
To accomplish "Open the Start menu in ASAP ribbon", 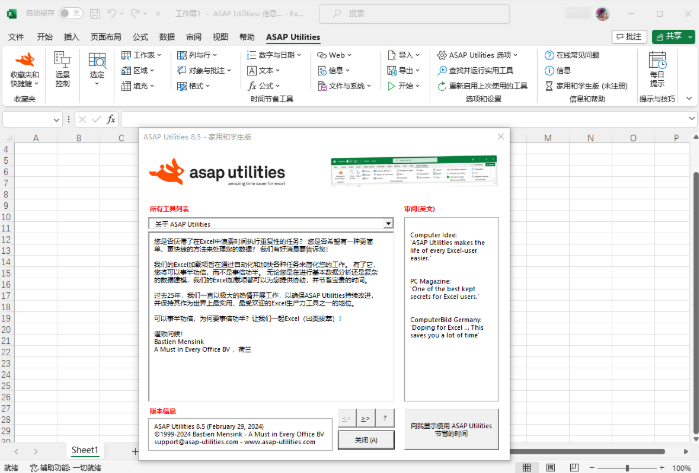I will [x=403, y=86].
